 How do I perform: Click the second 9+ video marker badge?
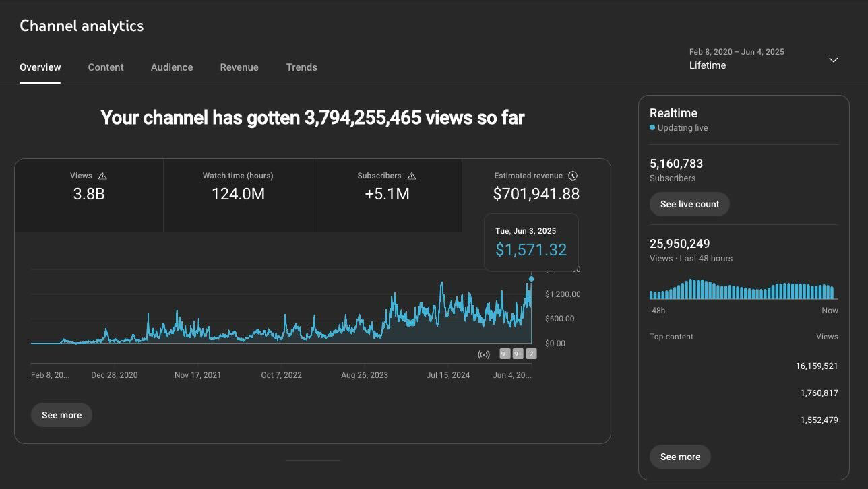click(518, 354)
